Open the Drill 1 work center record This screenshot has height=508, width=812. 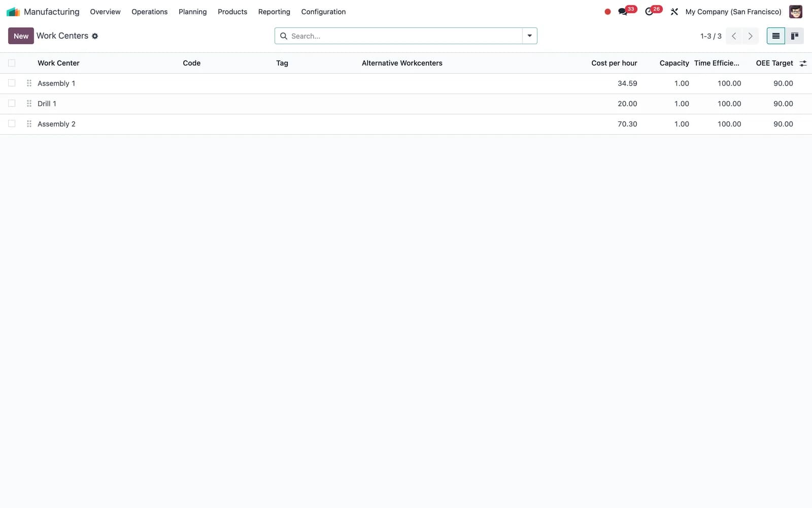[47, 104]
